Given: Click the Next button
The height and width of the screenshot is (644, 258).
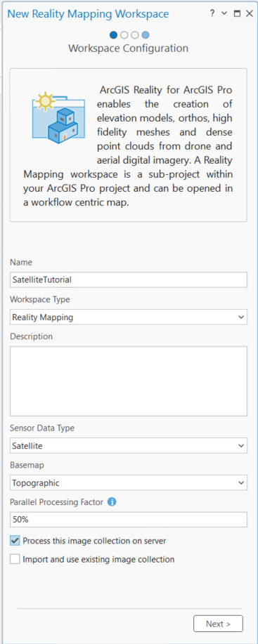Looking at the screenshot, I should coord(218,624).
